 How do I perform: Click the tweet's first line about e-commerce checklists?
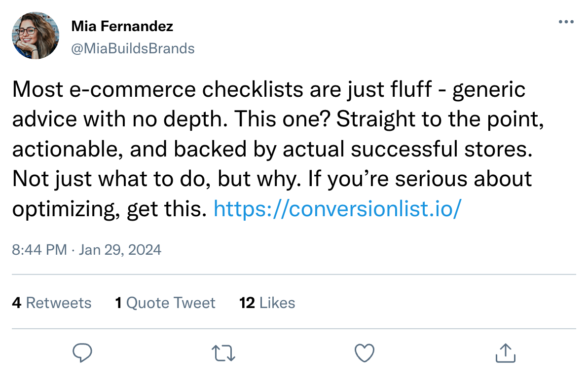pyautogui.click(x=268, y=90)
